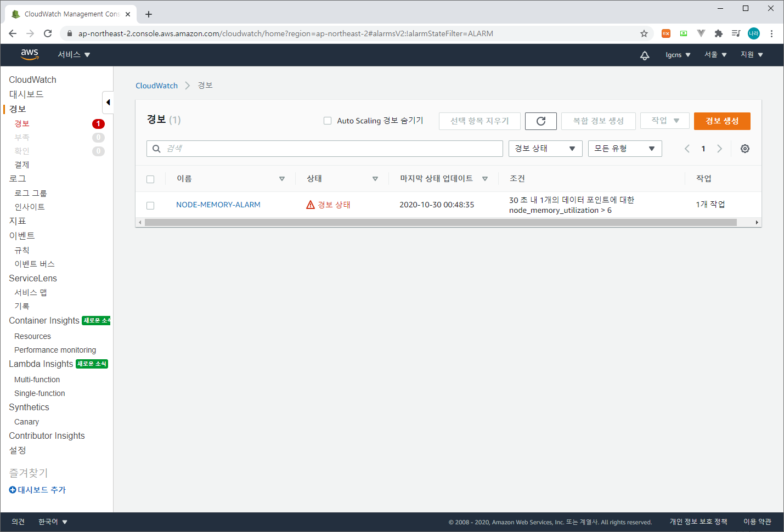This screenshot has width=784, height=532.
Task: Open the notifications bell icon
Action: click(645, 55)
